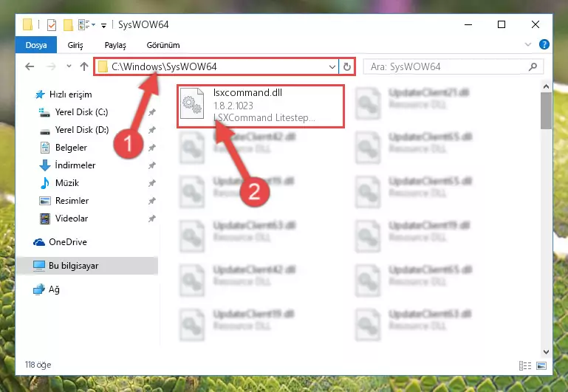The height and width of the screenshot is (392, 568).
Task: Select Hızlı erişim in the navigation pane
Action: click(x=70, y=94)
